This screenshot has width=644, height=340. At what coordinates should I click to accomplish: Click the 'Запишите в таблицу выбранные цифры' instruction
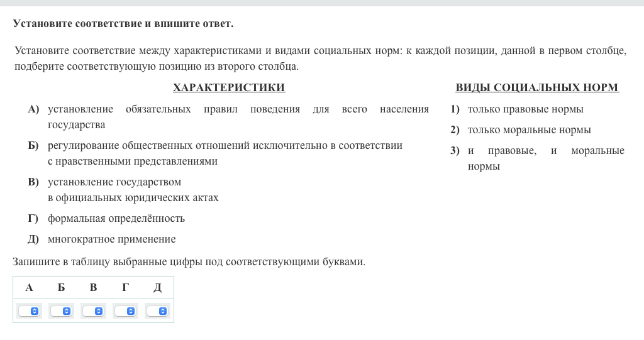[x=189, y=262]
